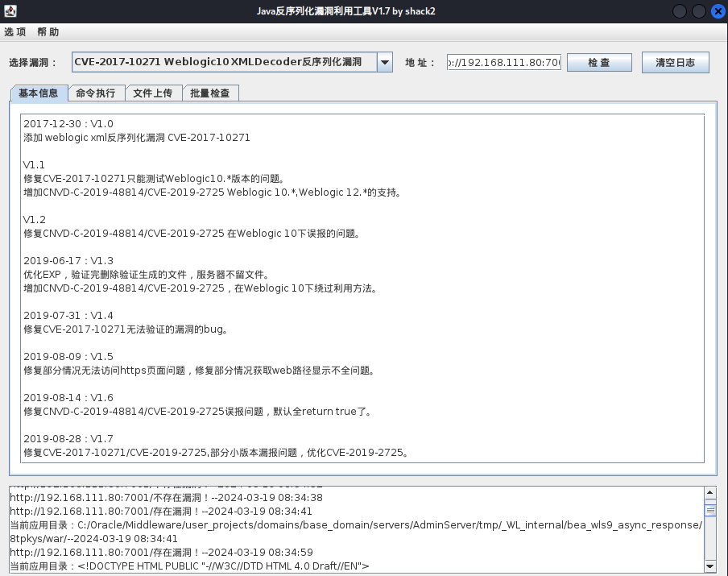Open the 帮助 menu
This screenshot has height=576, width=728.
pos(48,32)
